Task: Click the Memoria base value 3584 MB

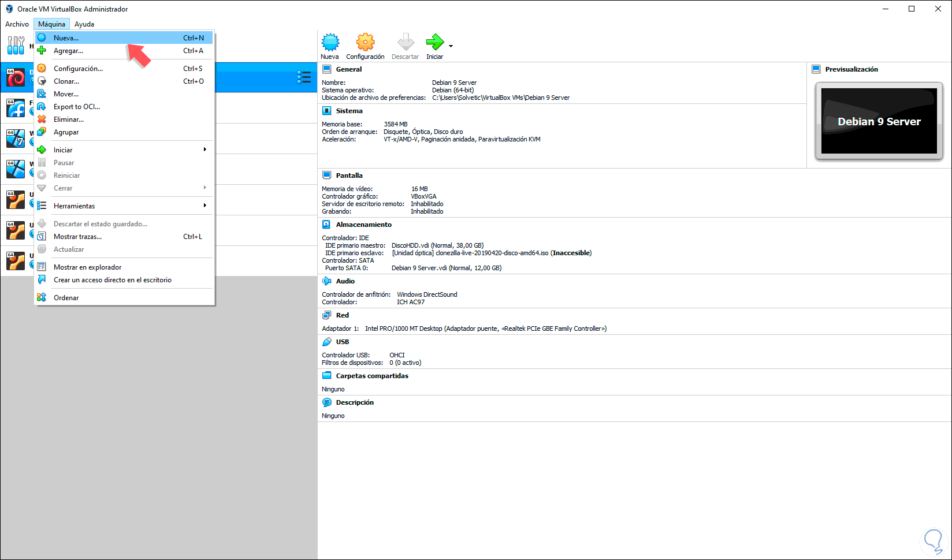Action: (x=396, y=124)
